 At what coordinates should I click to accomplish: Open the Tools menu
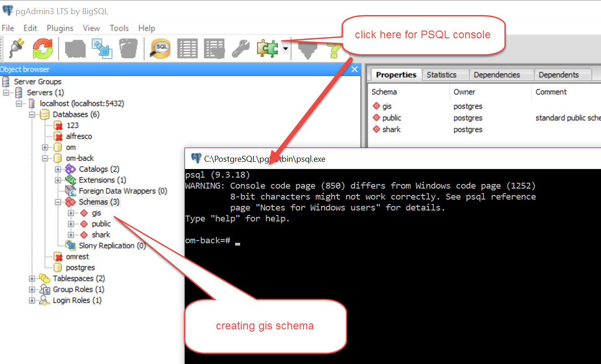click(x=119, y=28)
